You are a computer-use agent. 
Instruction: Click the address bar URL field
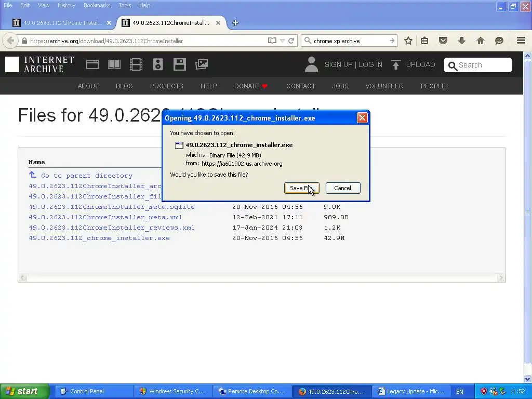(146, 41)
